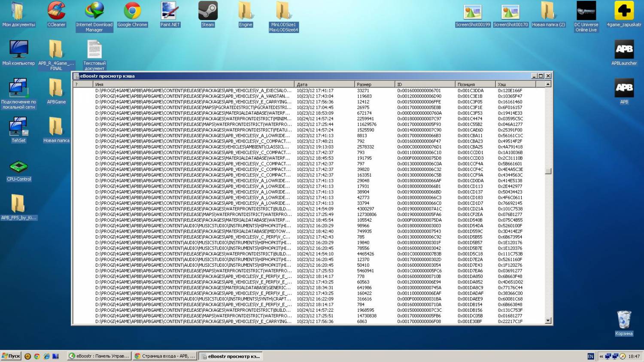The width and height of the screenshot is (644, 362).
Task: Click the EN language indicator in tray
Action: coord(590,356)
